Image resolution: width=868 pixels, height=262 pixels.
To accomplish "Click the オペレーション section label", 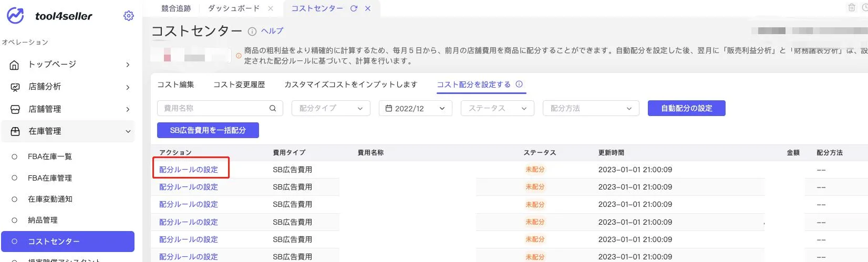I will 25,42.
